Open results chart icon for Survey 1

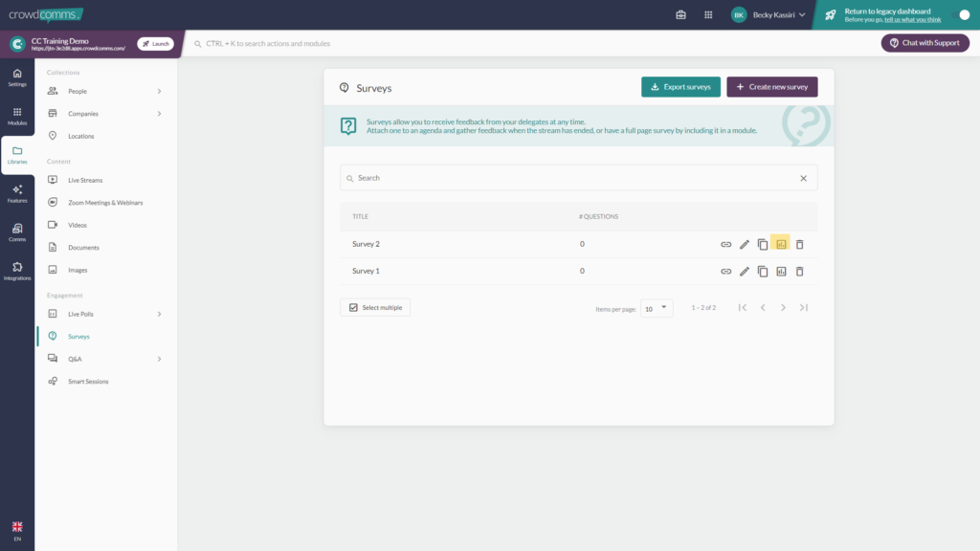(x=781, y=271)
